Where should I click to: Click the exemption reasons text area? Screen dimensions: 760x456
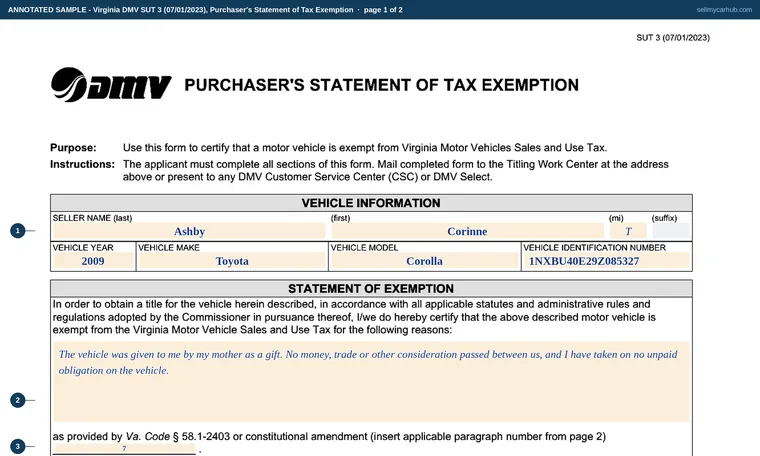371,382
